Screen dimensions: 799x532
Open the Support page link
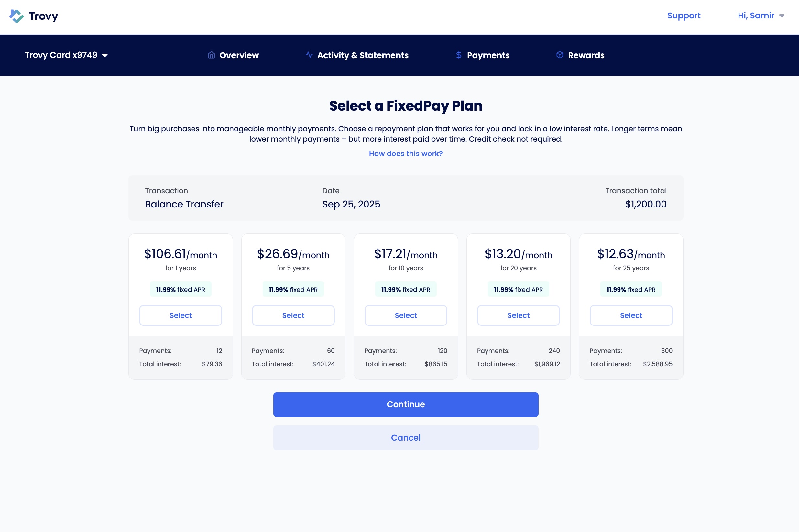[684, 16]
